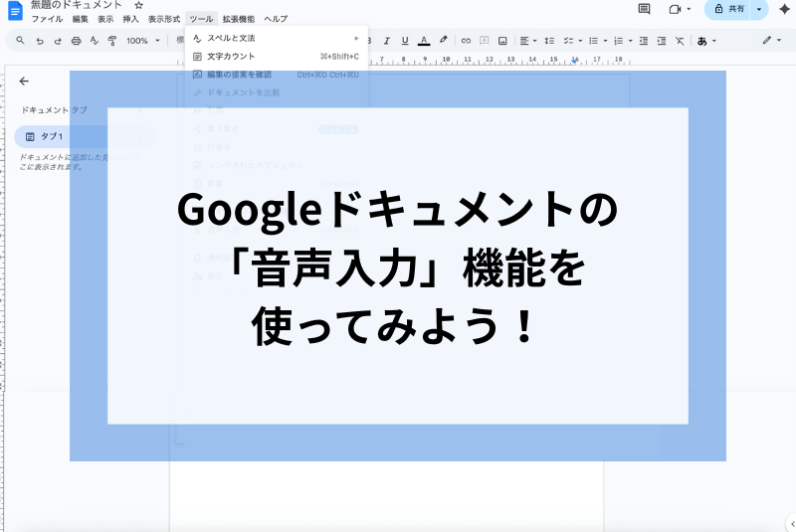The height and width of the screenshot is (532, 796).
Task: Open the 拡張機能 menu
Action: pos(239,19)
